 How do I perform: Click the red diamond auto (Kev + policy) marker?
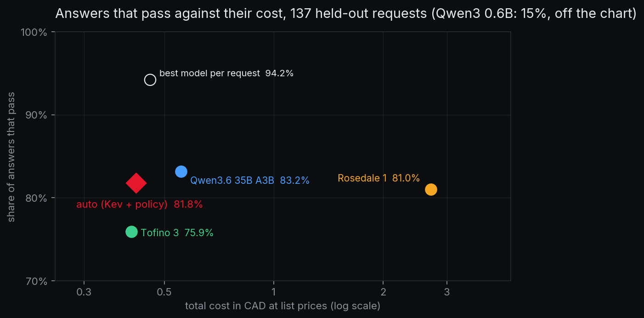(136, 183)
